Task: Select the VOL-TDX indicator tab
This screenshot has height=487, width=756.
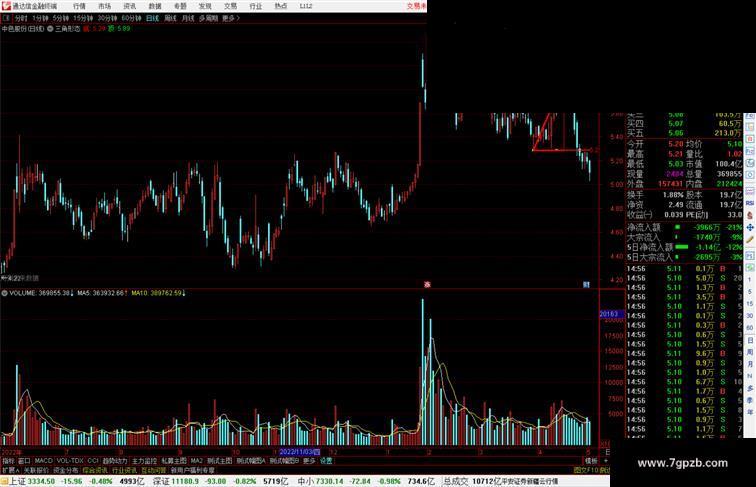Action: [70, 461]
